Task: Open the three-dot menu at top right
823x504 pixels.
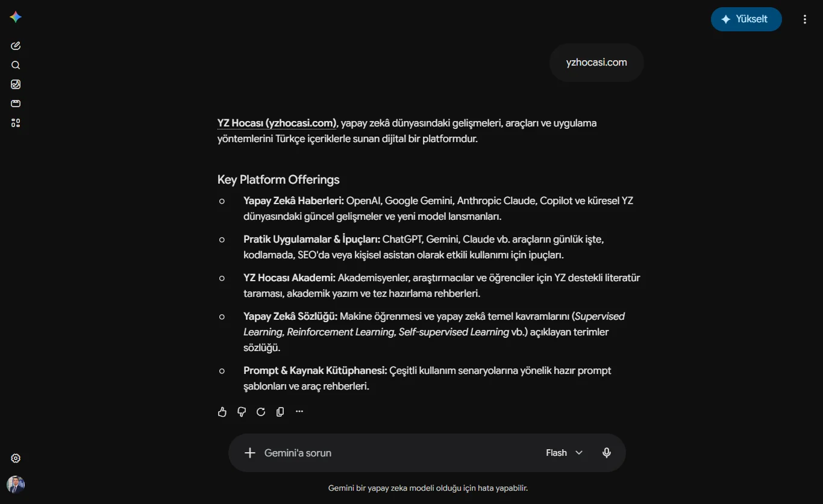Action: [805, 19]
